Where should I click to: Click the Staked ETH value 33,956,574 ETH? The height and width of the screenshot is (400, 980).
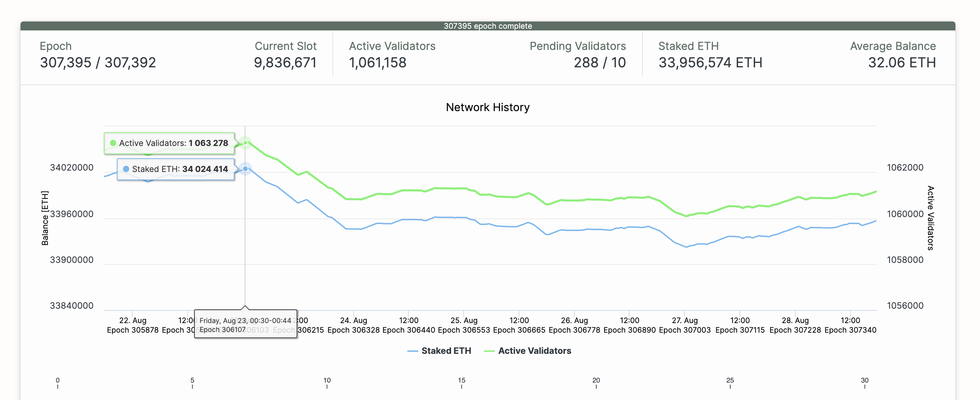[710, 63]
